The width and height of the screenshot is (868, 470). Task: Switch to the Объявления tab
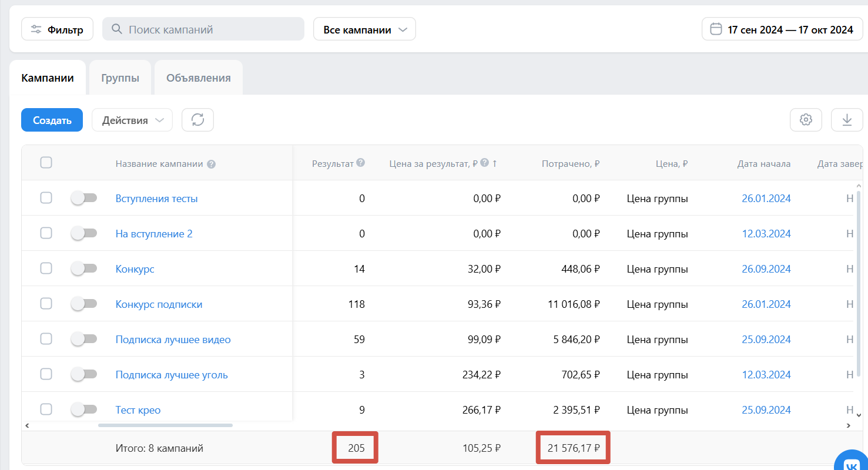[x=199, y=78]
